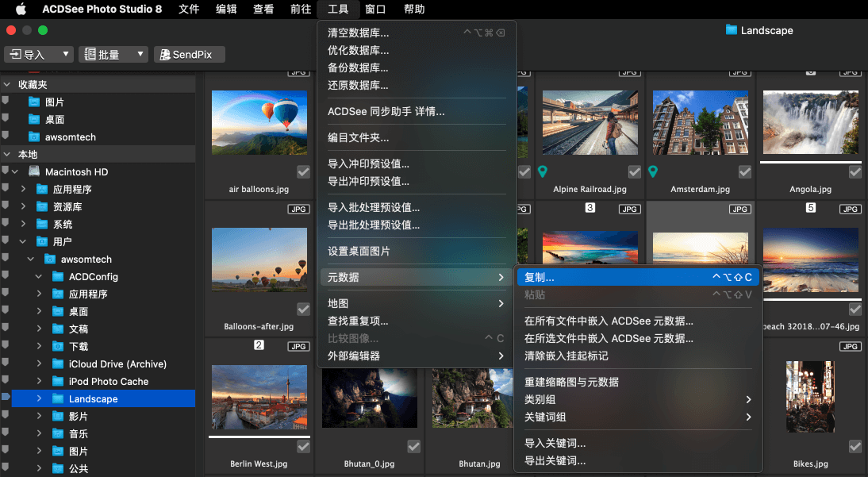Choose 优化数据库... menu entry
Image resolution: width=868 pixels, height=477 pixels.
[417, 50]
